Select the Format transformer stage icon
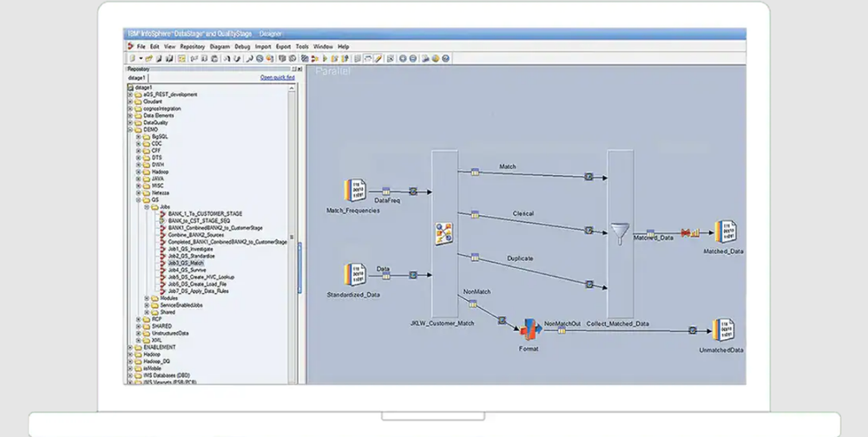This screenshot has width=868, height=437. pyautogui.click(x=530, y=330)
